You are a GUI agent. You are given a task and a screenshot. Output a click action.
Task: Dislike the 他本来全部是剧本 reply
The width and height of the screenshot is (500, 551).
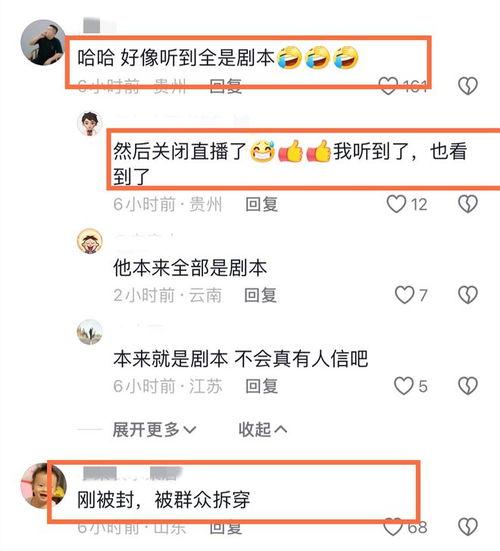468,295
